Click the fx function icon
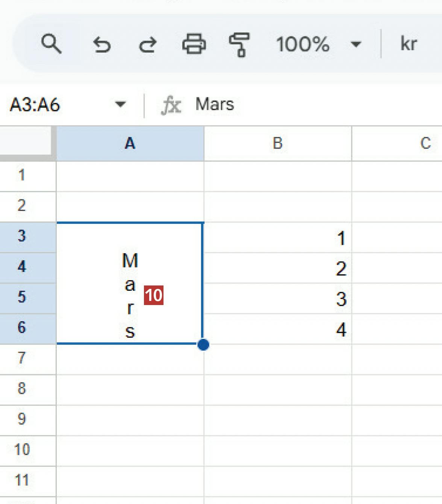442x504 pixels. click(x=171, y=105)
